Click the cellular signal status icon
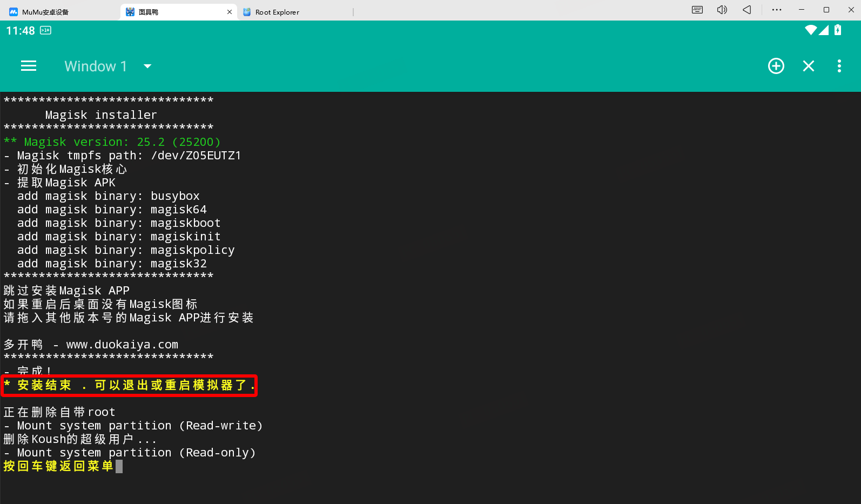Screen dimensions: 861x504 824,30
